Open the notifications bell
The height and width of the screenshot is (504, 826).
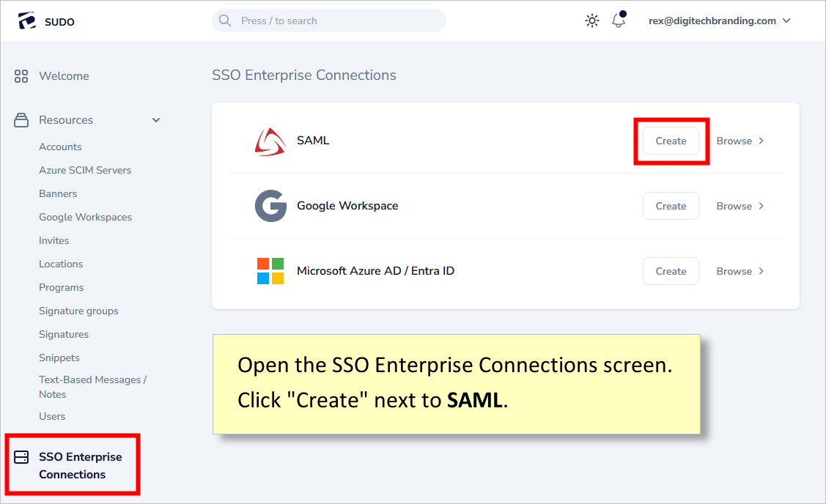[x=619, y=21]
